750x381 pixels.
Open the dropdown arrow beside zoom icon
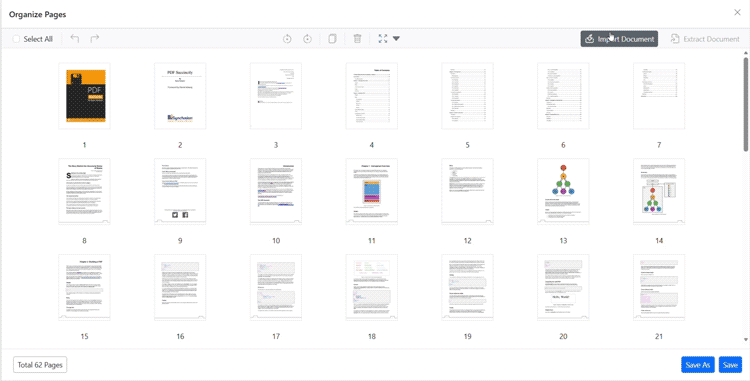tap(396, 39)
